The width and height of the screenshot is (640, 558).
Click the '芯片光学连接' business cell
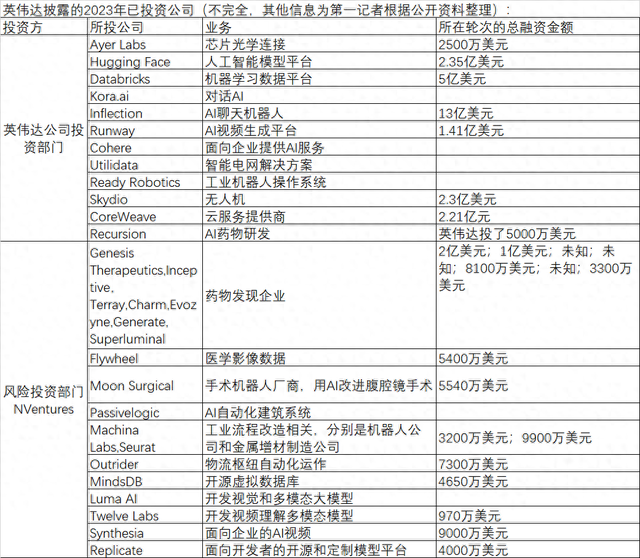pyautogui.click(x=319, y=44)
